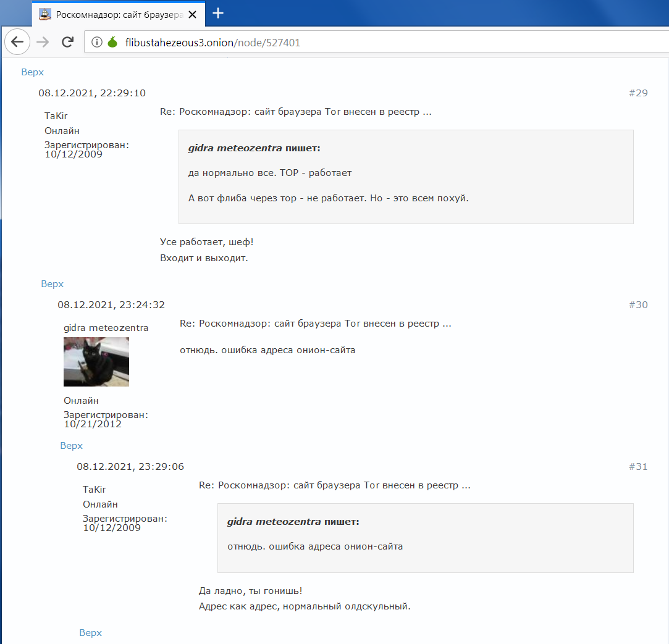Screen dimensions: 669x644
Task: Select the Роскомнадзор: сайт браузера tab
Action: click(119, 14)
